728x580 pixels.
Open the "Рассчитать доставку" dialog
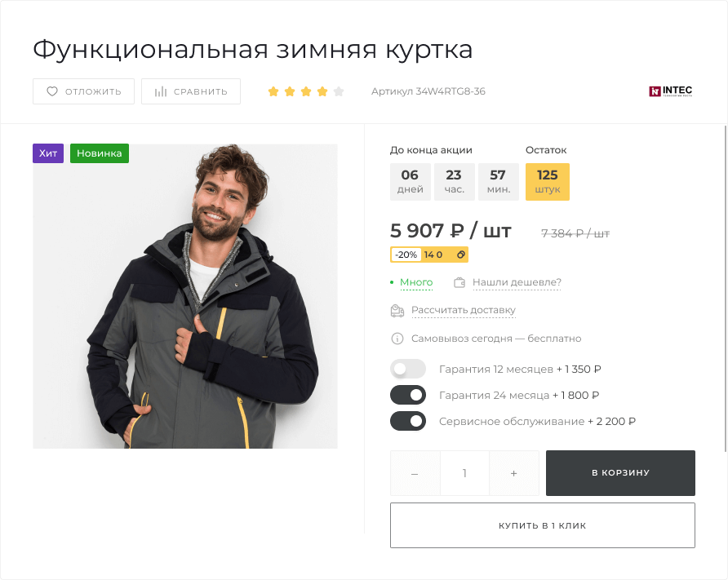tap(464, 310)
